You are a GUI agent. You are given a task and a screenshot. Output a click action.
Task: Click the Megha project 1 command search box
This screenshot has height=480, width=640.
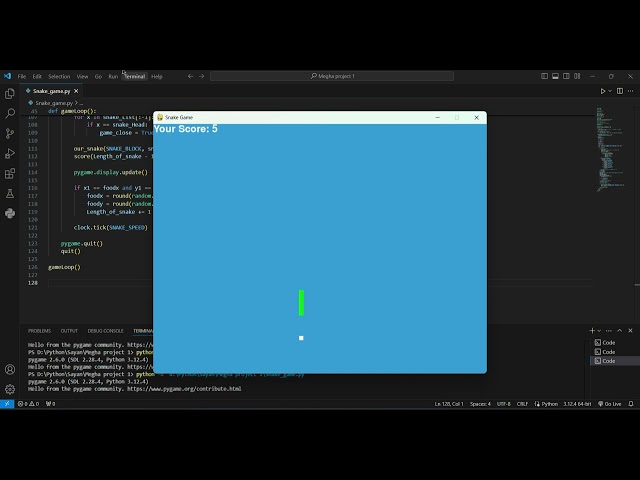point(332,76)
